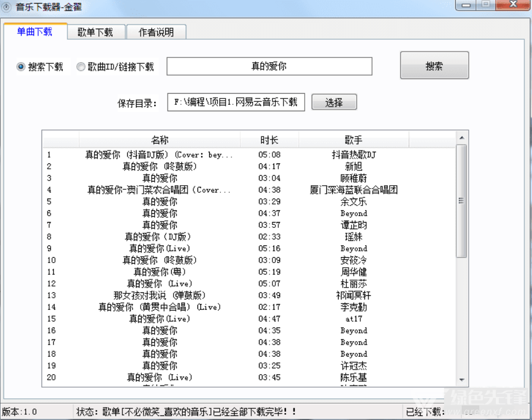The width and height of the screenshot is (532, 420).
Task: Select row 12 Live song by 杜丽莎
Action: pos(250,284)
